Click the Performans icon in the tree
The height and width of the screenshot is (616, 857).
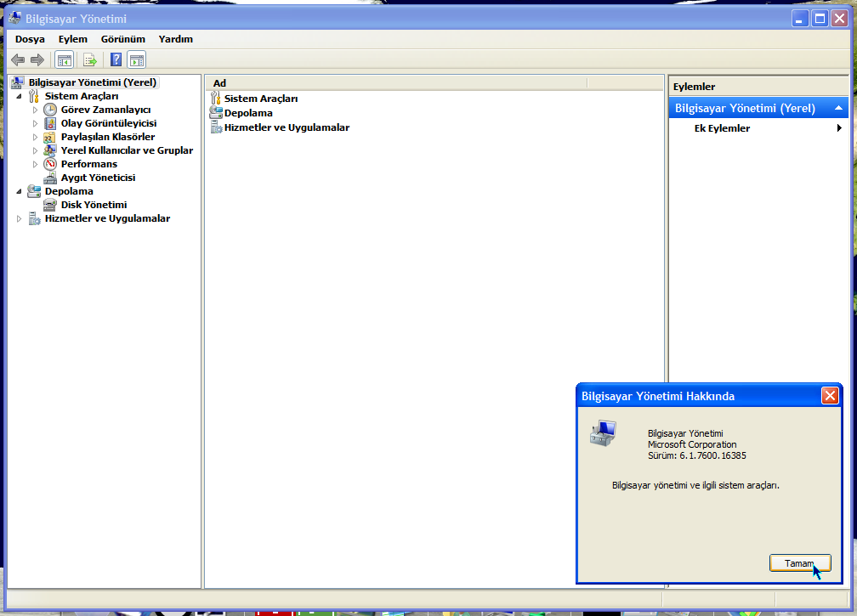(50, 164)
